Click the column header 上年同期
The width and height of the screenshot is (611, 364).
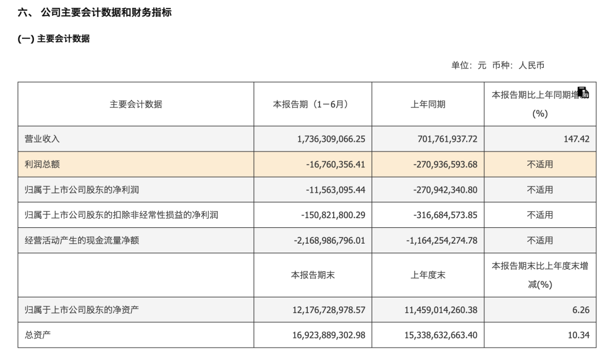[x=428, y=104]
